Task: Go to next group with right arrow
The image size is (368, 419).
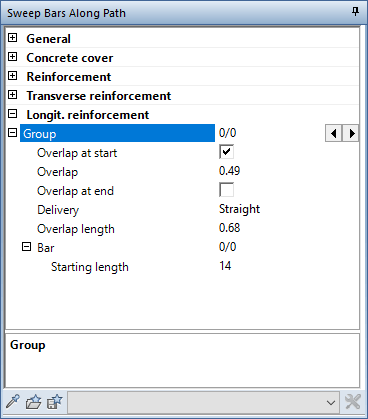Action: coord(351,134)
